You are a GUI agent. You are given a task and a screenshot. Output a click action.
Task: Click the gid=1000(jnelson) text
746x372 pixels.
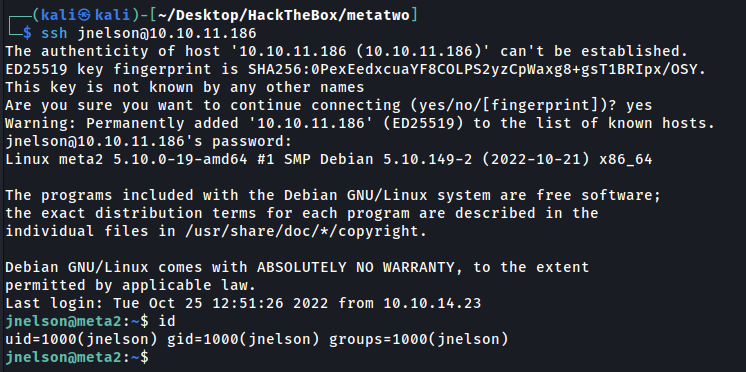(243, 339)
